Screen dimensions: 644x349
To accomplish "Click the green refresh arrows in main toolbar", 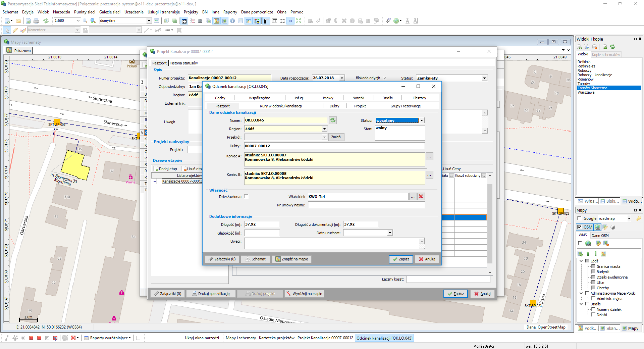I will (46, 21).
